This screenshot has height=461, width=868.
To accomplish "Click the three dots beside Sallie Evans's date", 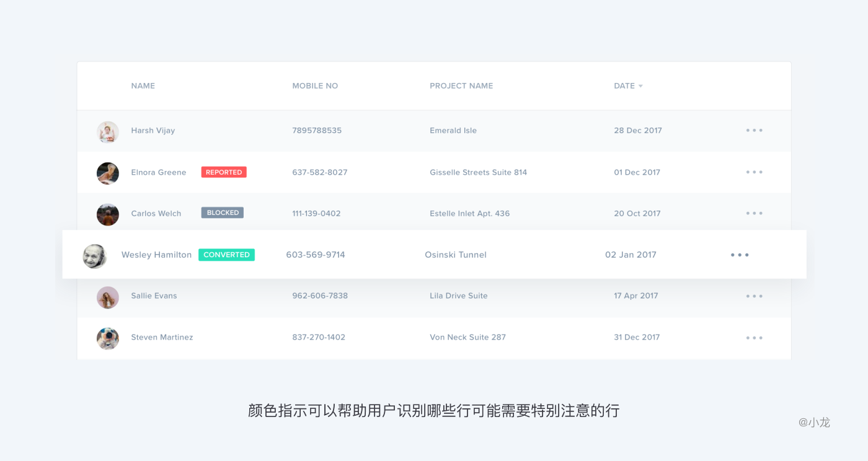I will 754,296.
